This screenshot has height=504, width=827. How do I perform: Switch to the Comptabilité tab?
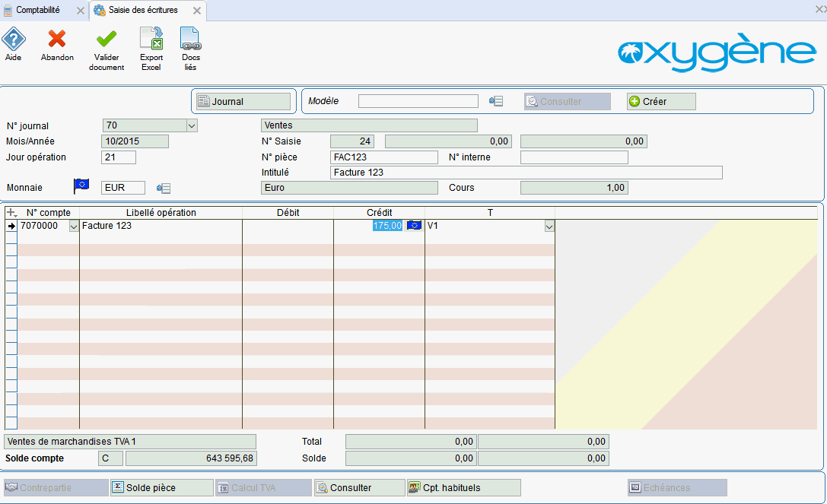[x=38, y=10]
